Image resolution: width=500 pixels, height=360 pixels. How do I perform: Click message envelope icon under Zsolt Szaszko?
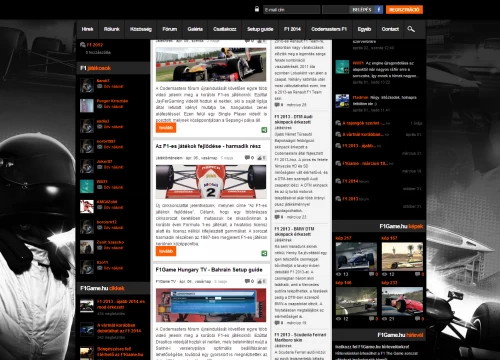click(x=99, y=248)
